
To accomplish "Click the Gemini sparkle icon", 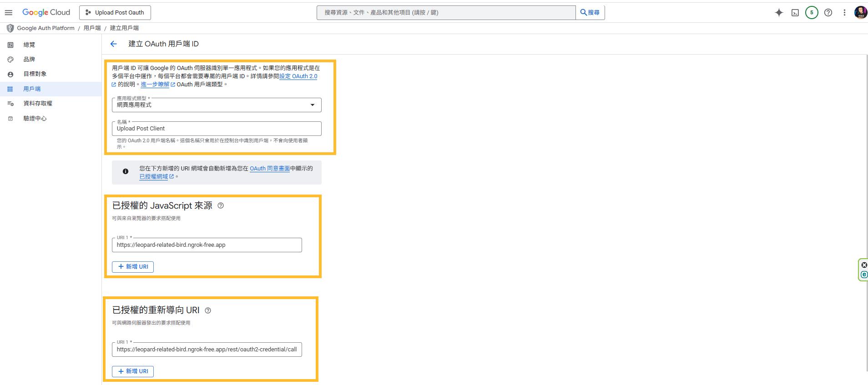I will pos(779,13).
